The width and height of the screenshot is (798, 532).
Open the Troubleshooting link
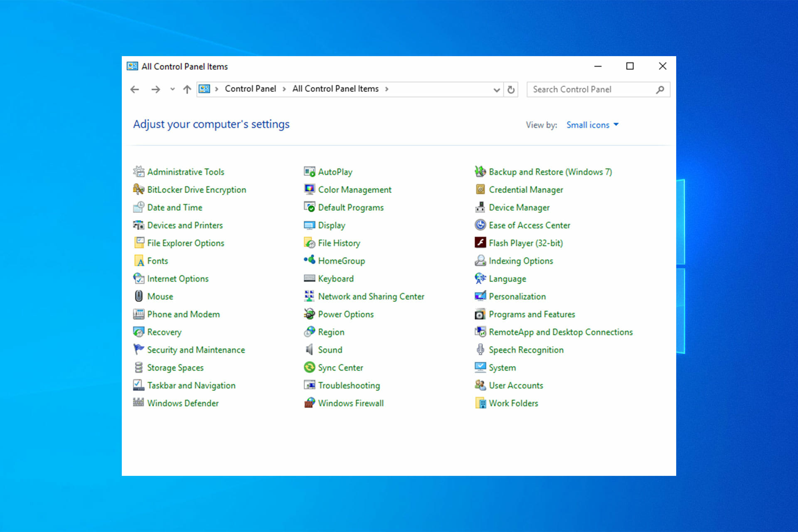[349, 386]
